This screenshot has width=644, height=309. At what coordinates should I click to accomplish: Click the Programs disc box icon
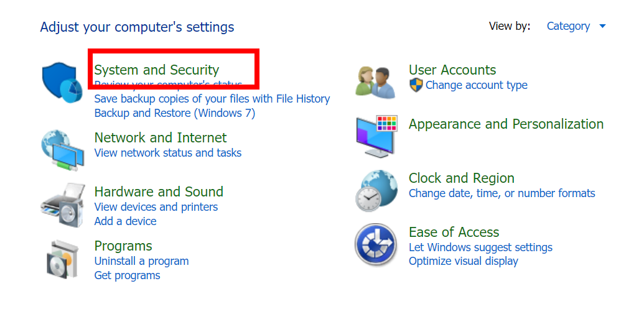pos(62,259)
